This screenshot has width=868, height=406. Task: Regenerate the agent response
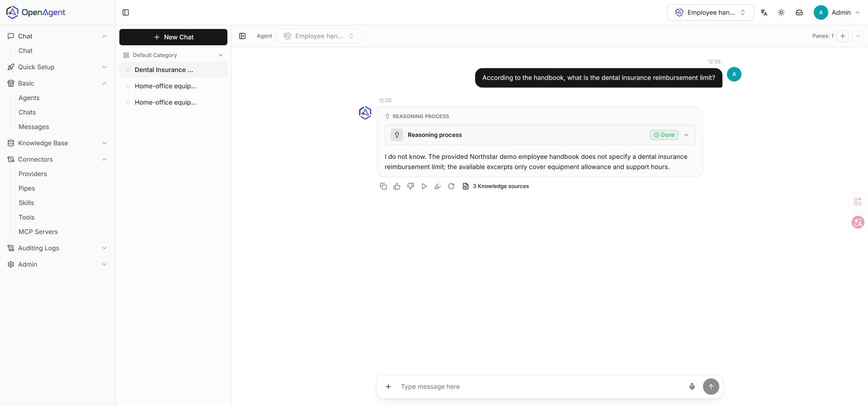451,186
